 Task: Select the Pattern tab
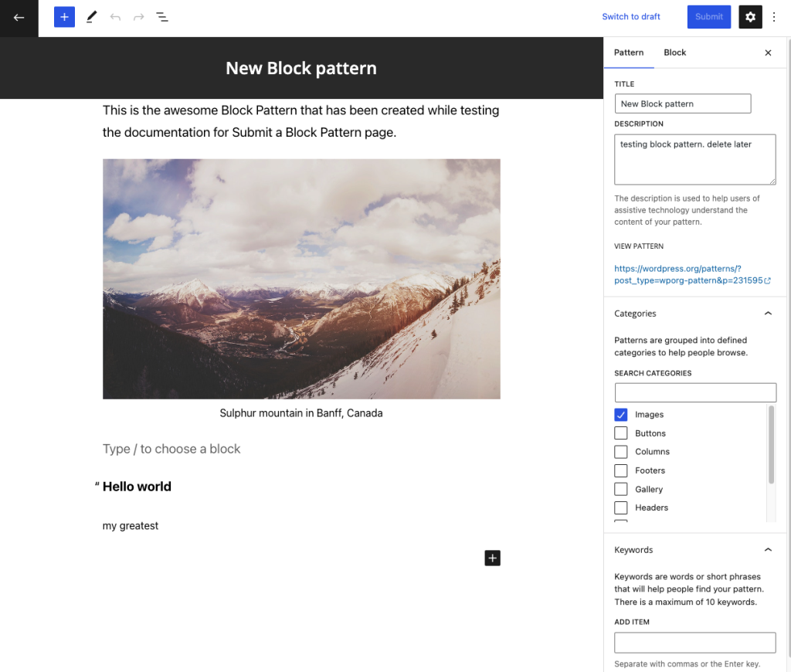pos(629,53)
